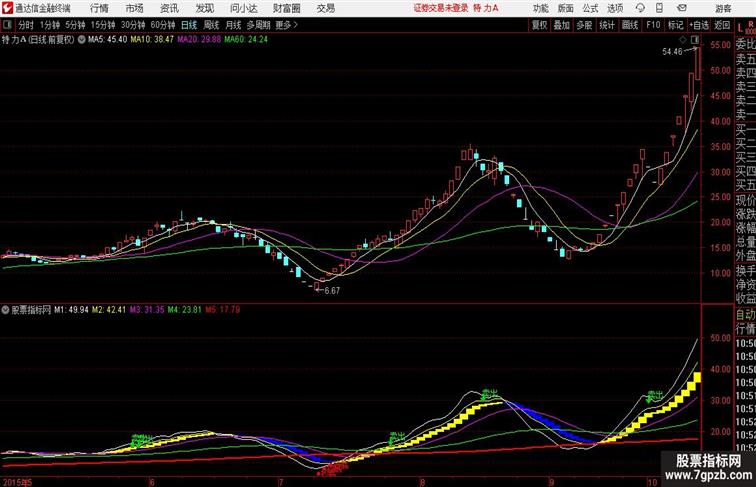Click the M4: 23.81 indicator value
Screen dimensions: 756x487
coord(185,310)
